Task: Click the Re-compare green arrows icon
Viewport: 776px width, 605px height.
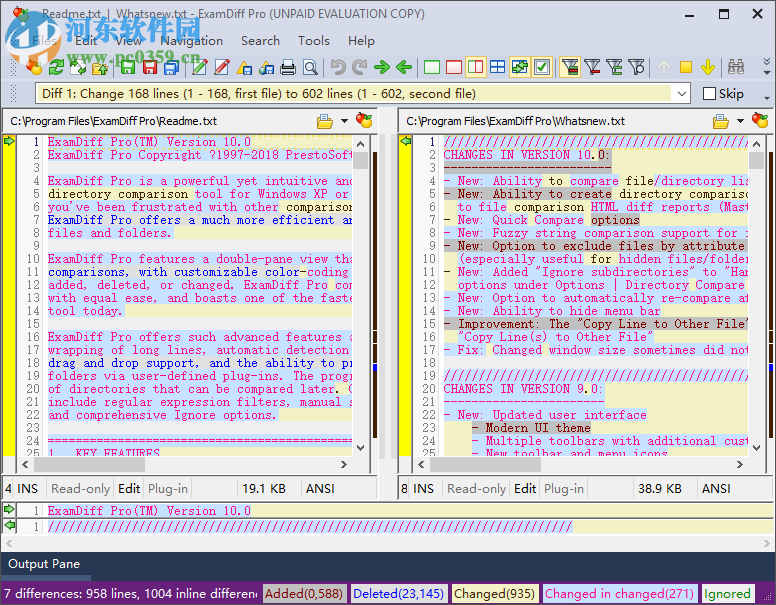Action: tap(56, 67)
